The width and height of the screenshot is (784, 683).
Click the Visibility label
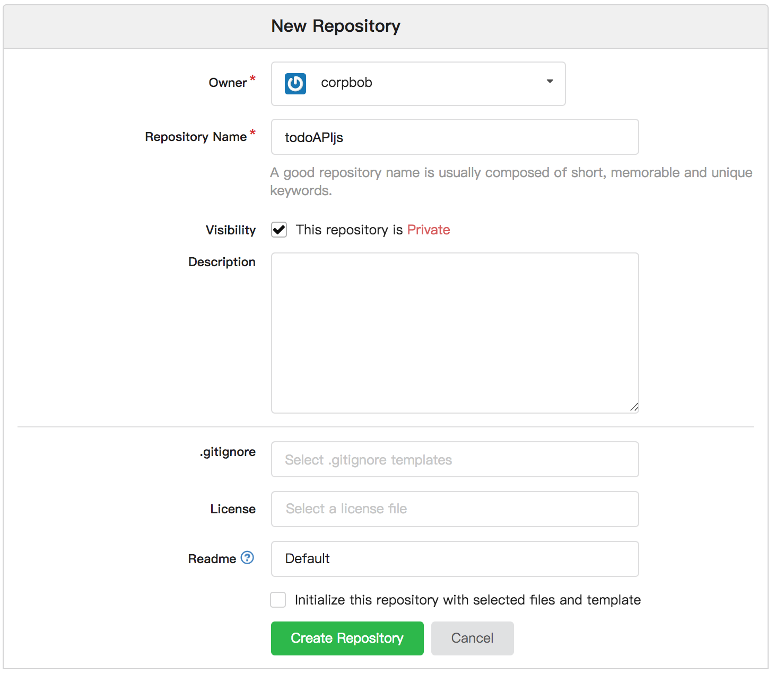tap(231, 230)
